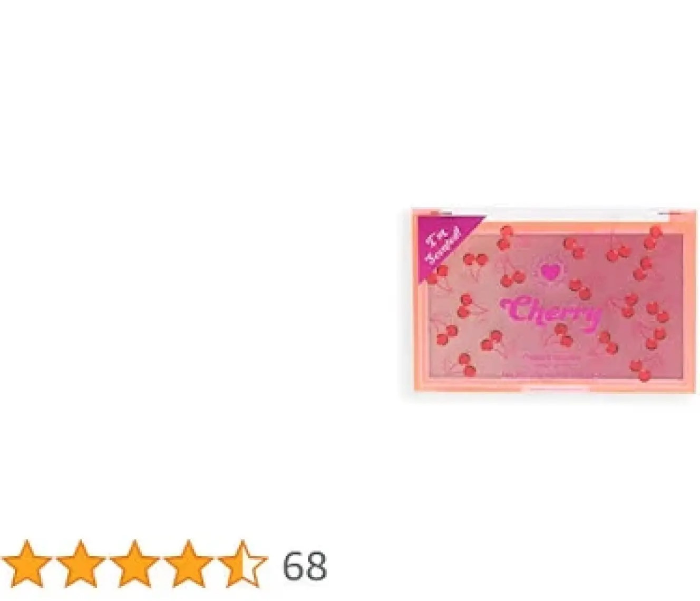Click the third gold rating star
The height and width of the screenshot is (601, 700).
click(x=134, y=565)
